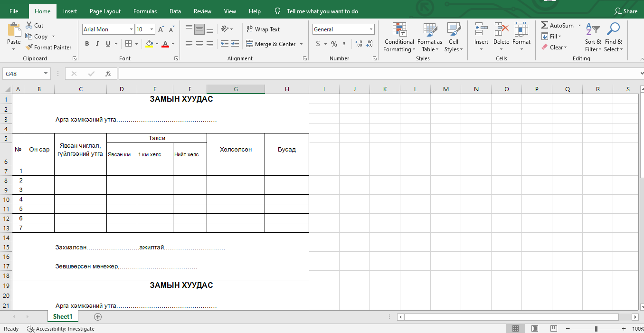Toggle Wrap Text for the cell

tap(263, 29)
